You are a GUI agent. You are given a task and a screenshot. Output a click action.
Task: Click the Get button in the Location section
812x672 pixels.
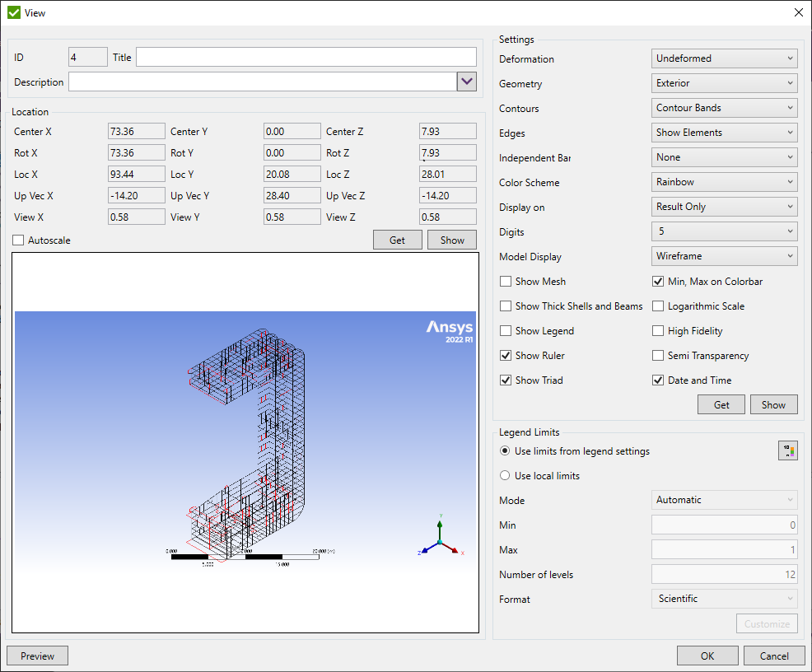tap(397, 239)
